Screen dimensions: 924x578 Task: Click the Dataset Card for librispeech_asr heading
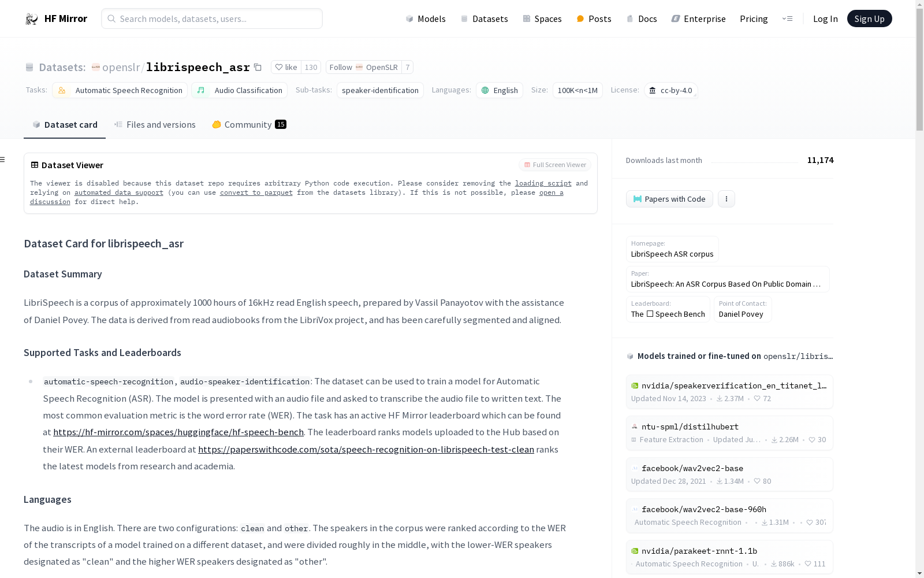[103, 244]
